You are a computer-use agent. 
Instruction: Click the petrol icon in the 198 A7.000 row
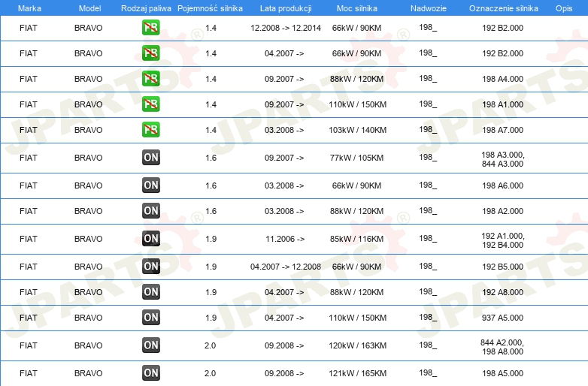pyautogui.click(x=150, y=129)
